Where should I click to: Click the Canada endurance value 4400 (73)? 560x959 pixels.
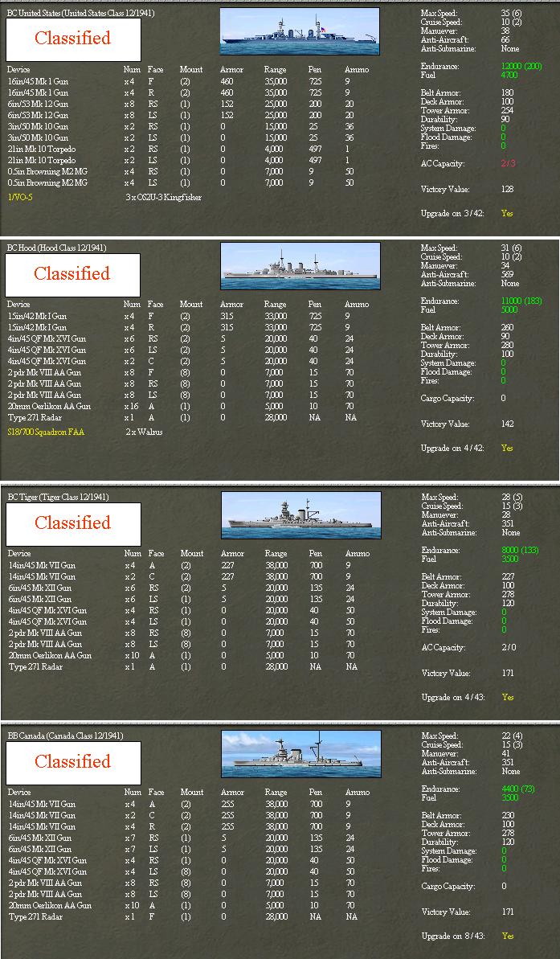coord(517,789)
